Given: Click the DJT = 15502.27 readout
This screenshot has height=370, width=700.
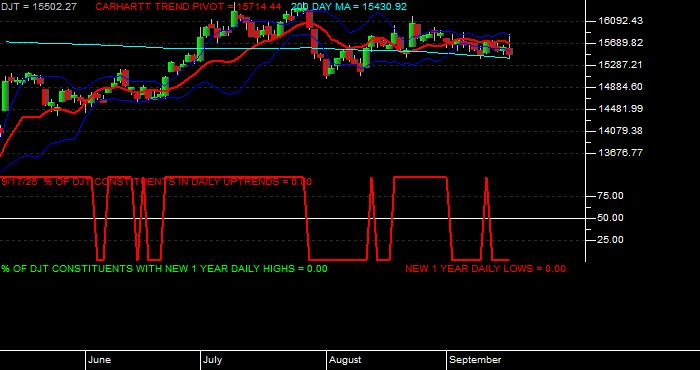Looking at the screenshot, I should tap(38, 7).
